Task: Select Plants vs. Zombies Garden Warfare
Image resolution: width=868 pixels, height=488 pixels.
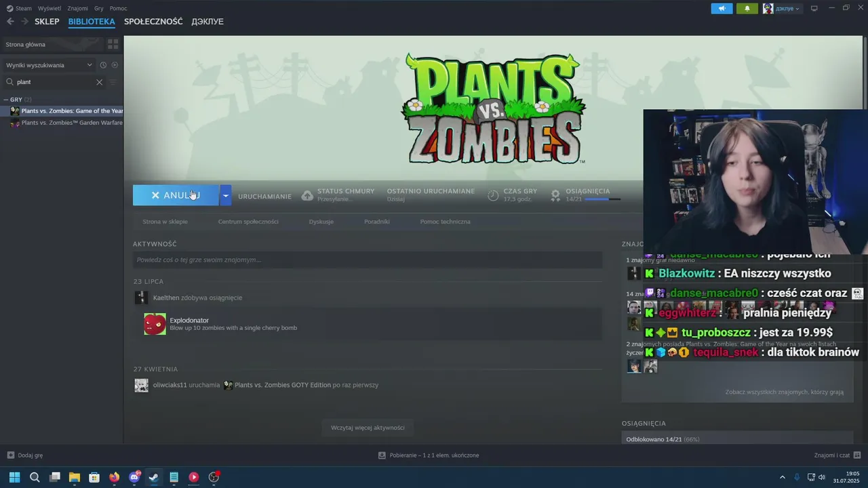Action: point(62,123)
